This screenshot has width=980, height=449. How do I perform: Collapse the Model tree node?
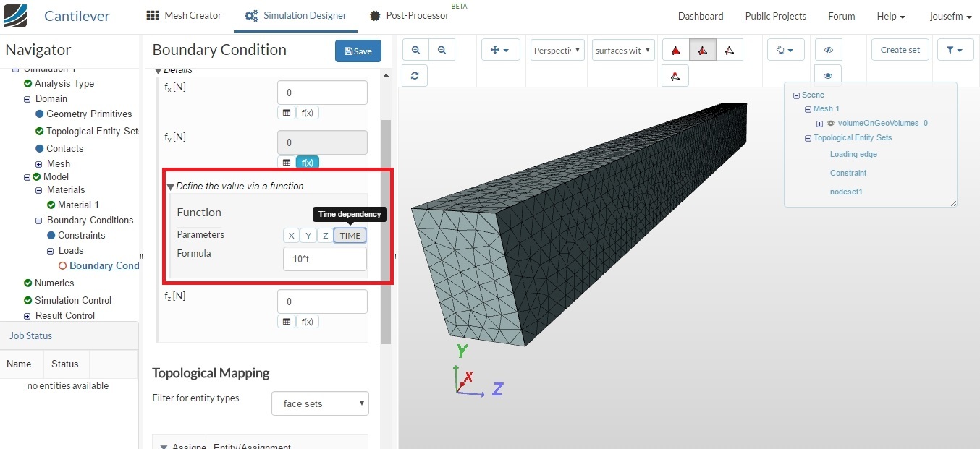[27, 177]
